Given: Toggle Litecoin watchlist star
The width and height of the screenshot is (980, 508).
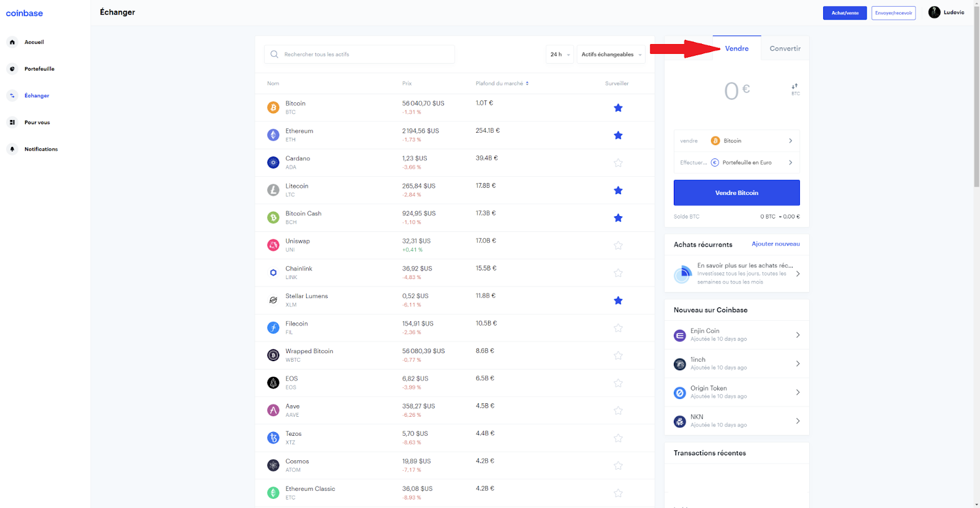Looking at the screenshot, I should [618, 190].
